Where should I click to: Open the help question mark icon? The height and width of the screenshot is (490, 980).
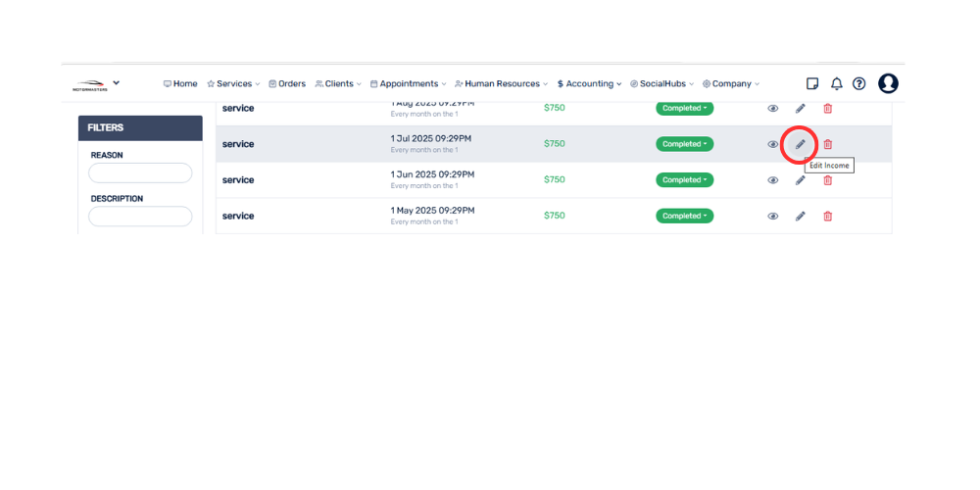click(x=858, y=84)
